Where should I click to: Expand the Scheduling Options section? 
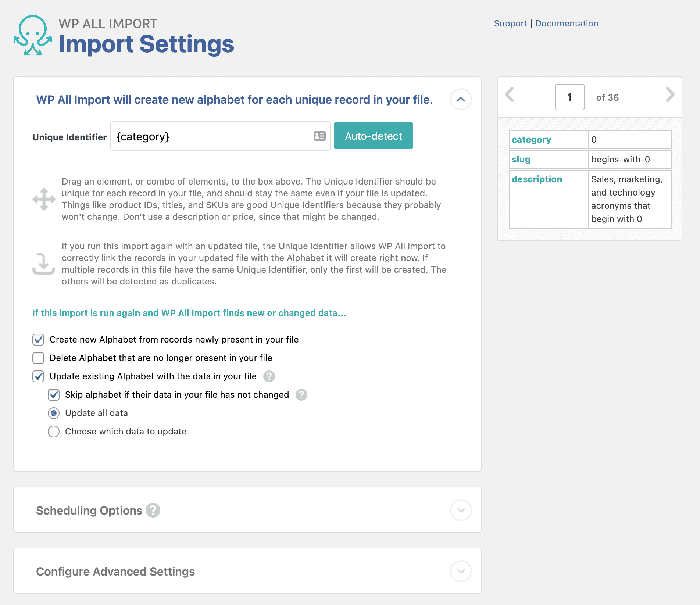(461, 510)
